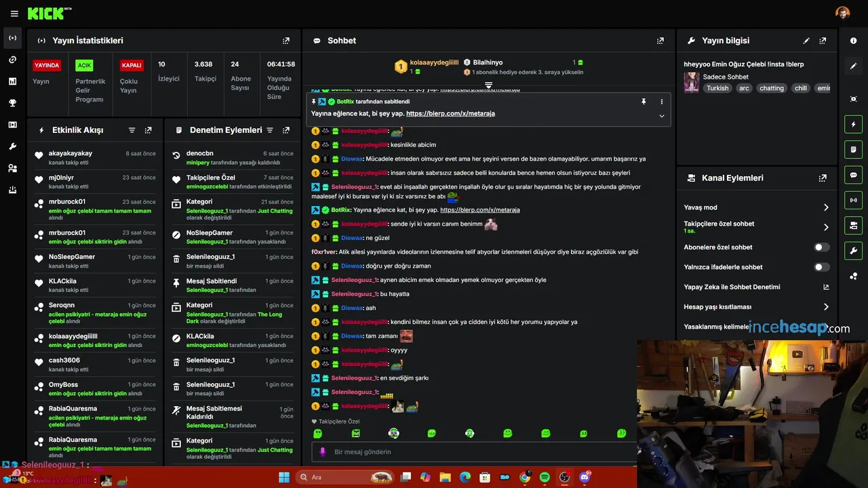Select the lightning bolt icon in right sidebar
This screenshot has height=488, width=868.
[853, 125]
